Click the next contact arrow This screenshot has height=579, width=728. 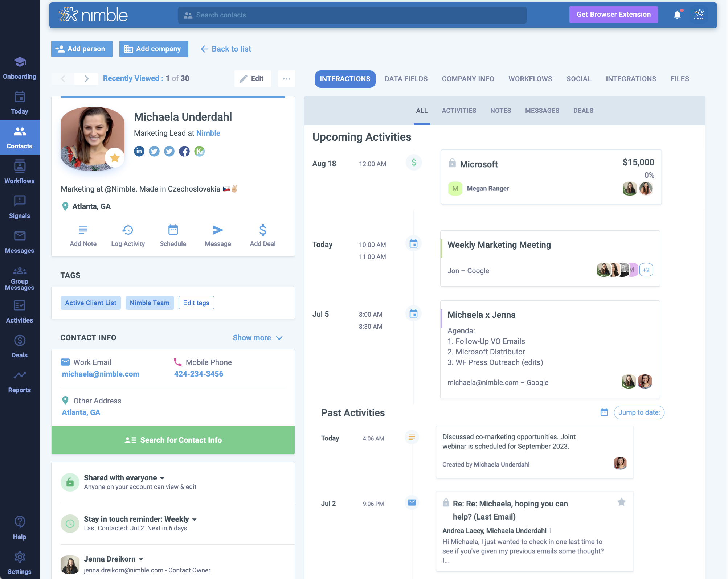pyautogui.click(x=86, y=79)
